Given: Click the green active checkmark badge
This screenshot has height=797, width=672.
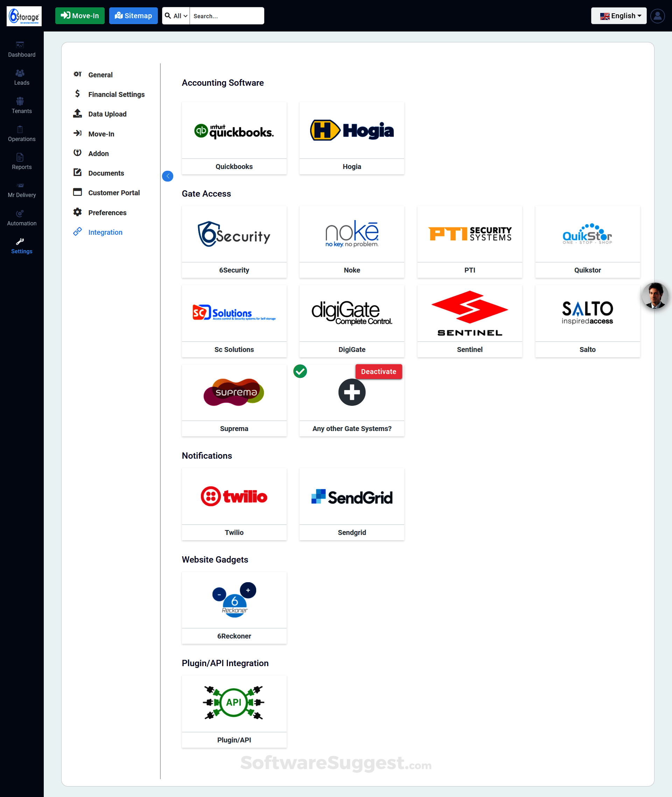Looking at the screenshot, I should [300, 371].
